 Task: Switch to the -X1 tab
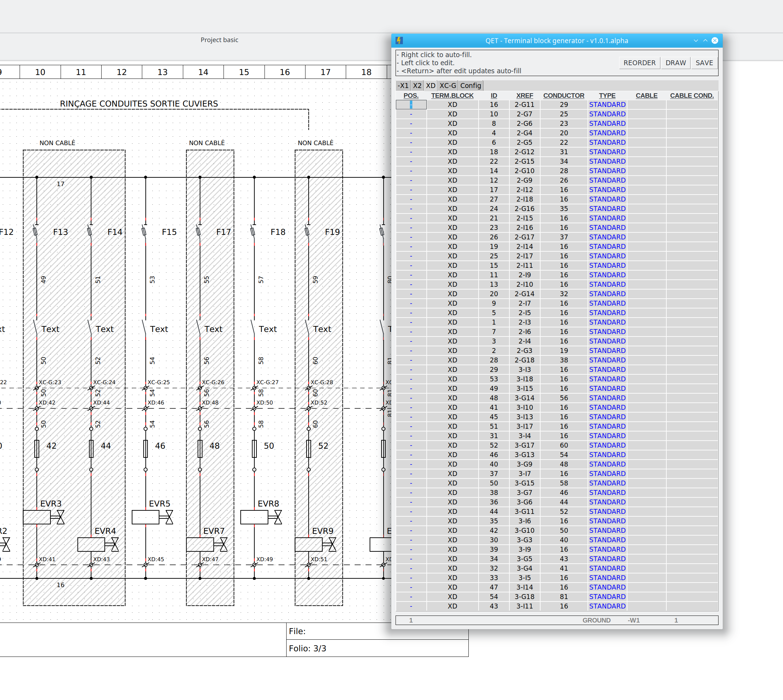(x=403, y=86)
